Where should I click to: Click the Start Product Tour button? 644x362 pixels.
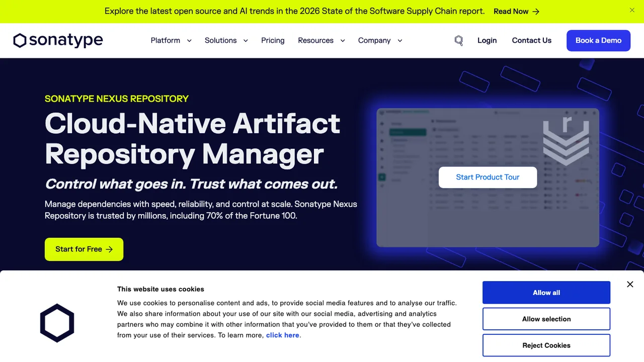pos(488,177)
